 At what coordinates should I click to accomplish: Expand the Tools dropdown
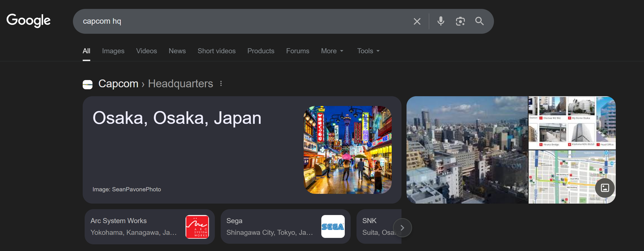tap(368, 51)
